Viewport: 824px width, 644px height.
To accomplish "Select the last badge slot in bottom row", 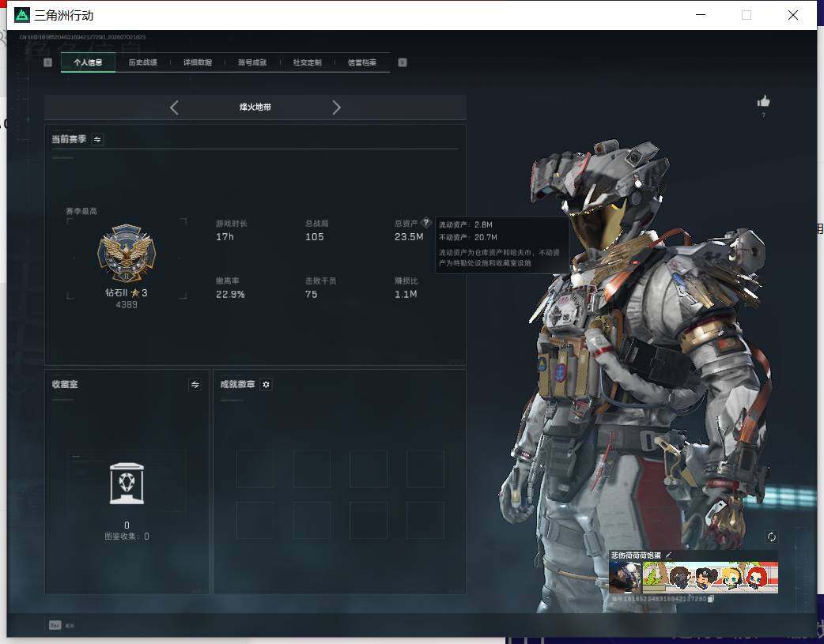I will 425,520.
